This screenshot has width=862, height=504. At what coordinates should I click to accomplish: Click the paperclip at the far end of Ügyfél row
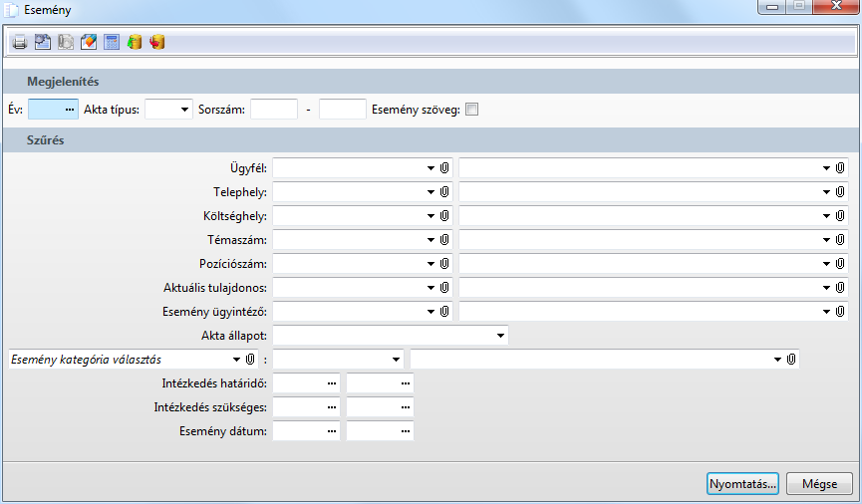tap(840, 168)
